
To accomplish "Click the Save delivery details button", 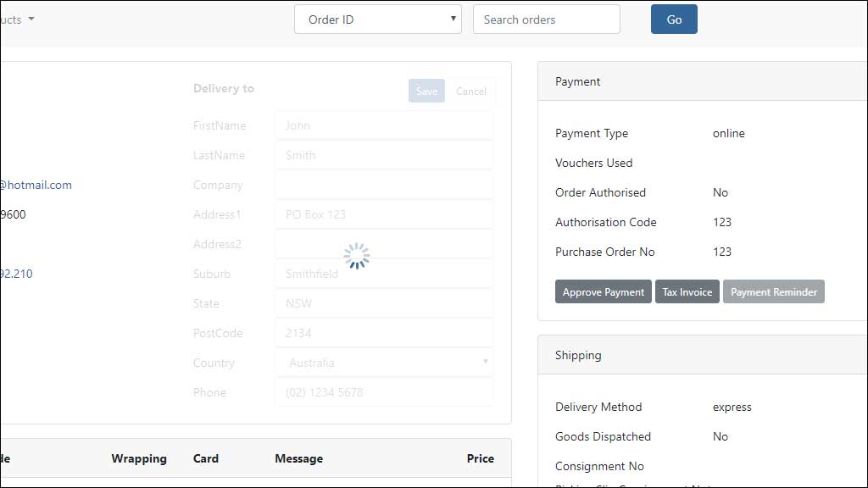I will [x=426, y=91].
